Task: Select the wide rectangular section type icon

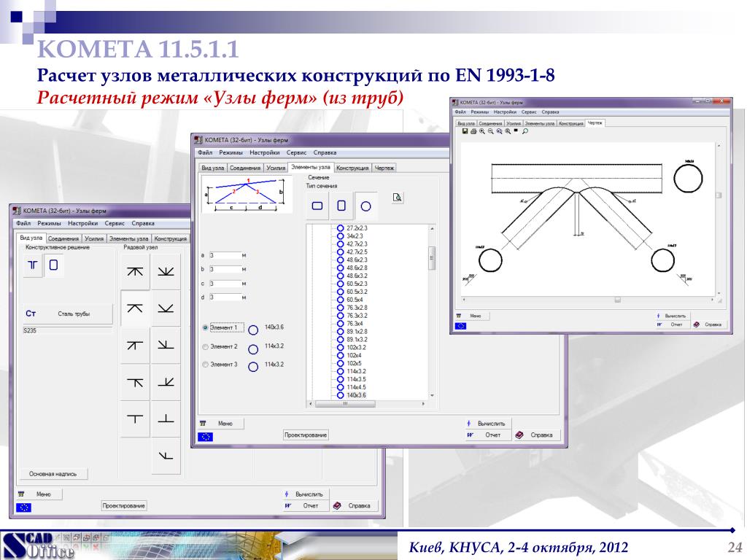Action: tap(317, 206)
